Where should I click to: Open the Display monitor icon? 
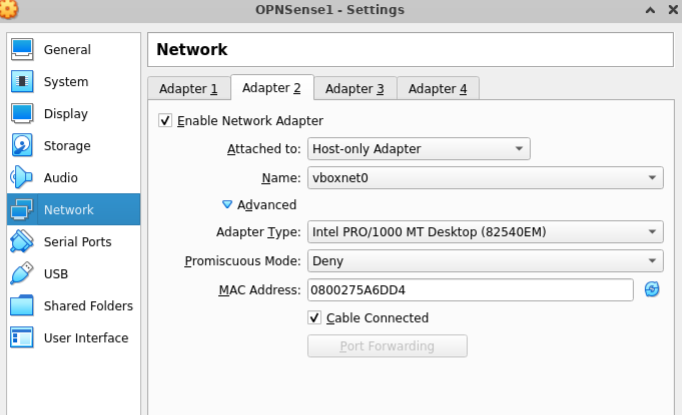[x=23, y=114]
